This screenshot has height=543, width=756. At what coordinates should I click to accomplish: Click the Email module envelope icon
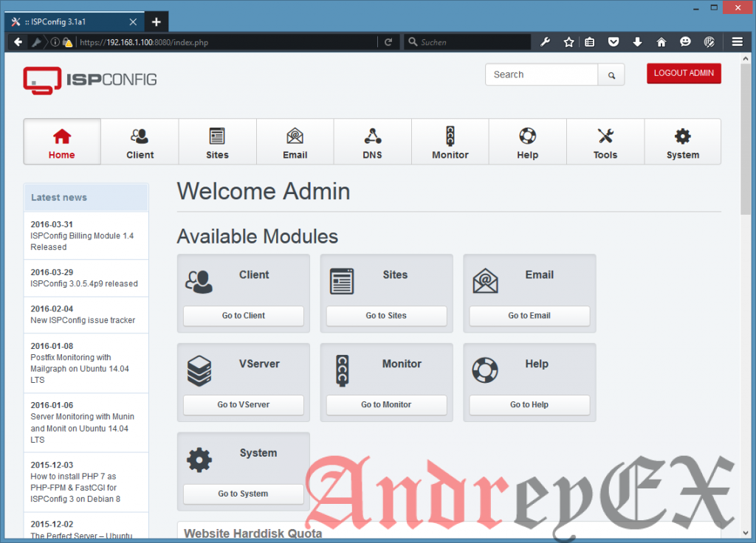tap(486, 281)
